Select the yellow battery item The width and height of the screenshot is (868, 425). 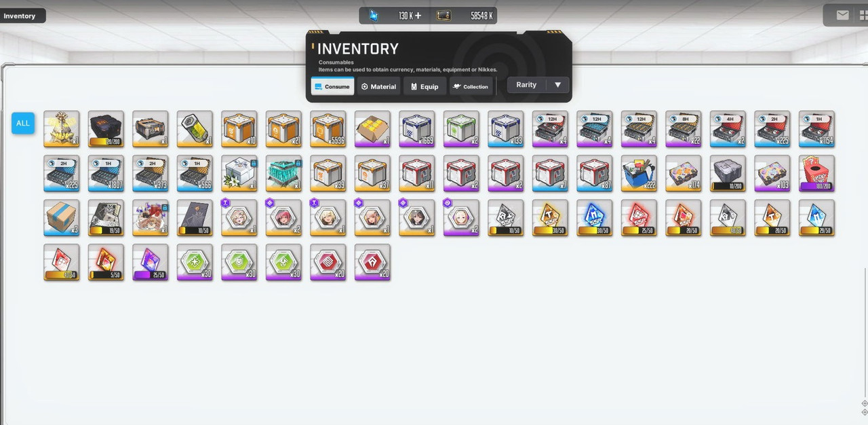[195, 129]
